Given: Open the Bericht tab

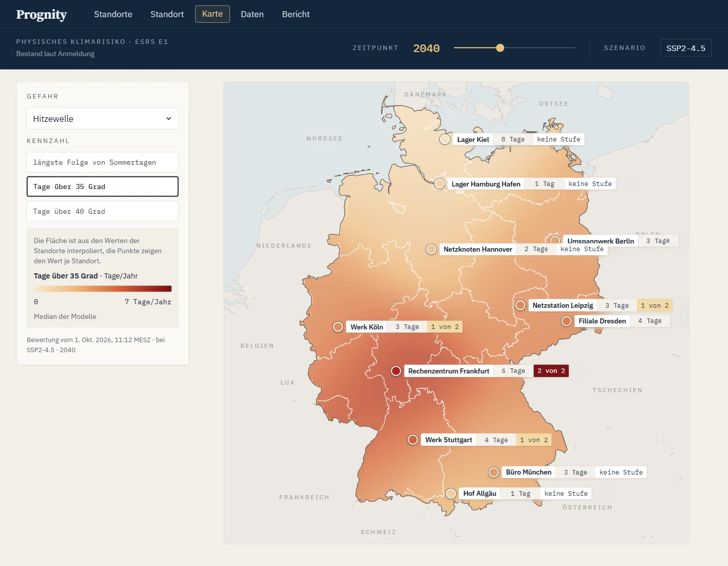Looking at the screenshot, I should pos(296,14).
